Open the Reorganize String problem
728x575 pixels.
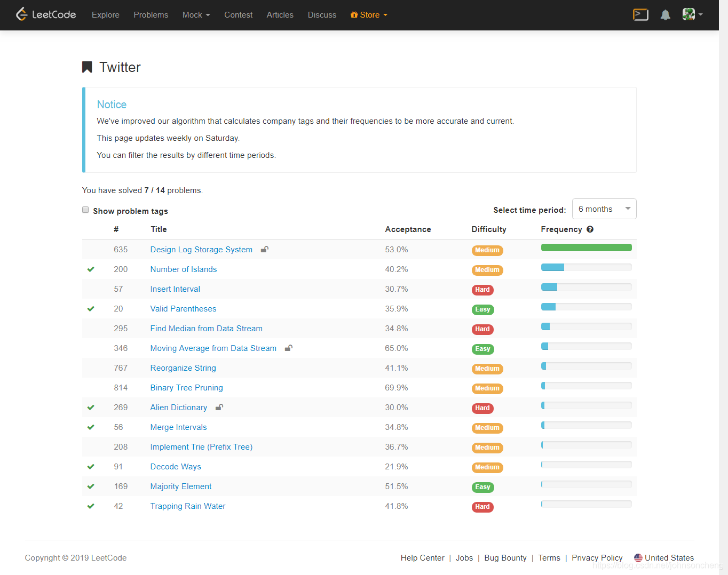pos(183,368)
